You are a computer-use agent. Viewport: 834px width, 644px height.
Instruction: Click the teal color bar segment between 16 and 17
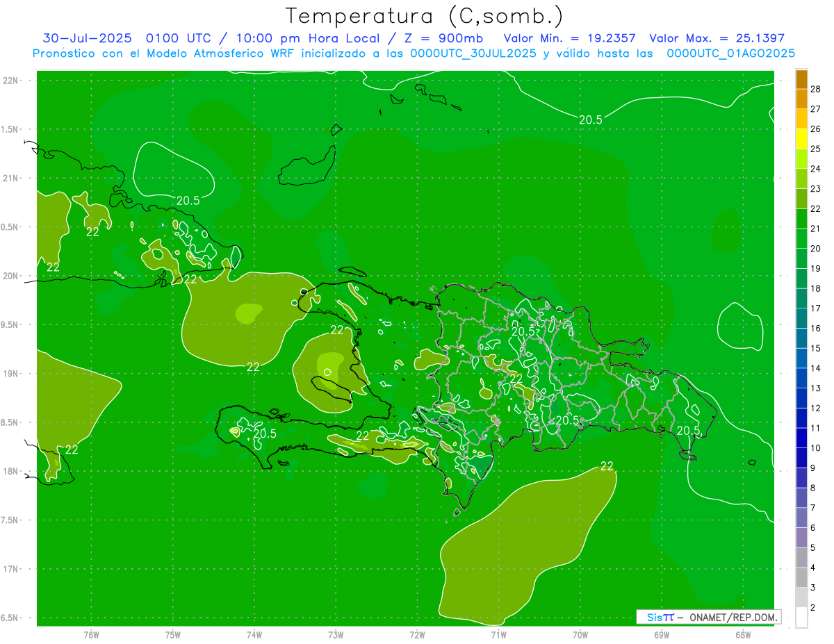(801, 318)
